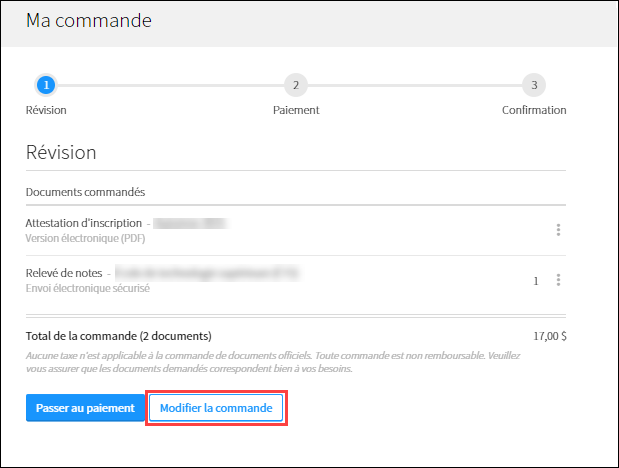The height and width of the screenshot is (468, 619).
Task: Click the Révision step label
Action: point(46,110)
